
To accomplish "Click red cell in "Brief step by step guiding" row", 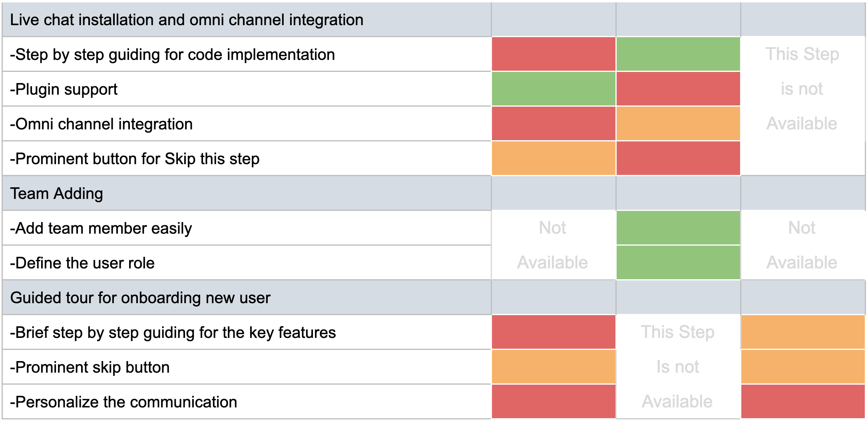I will pyautogui.click(x=553, y=332).
